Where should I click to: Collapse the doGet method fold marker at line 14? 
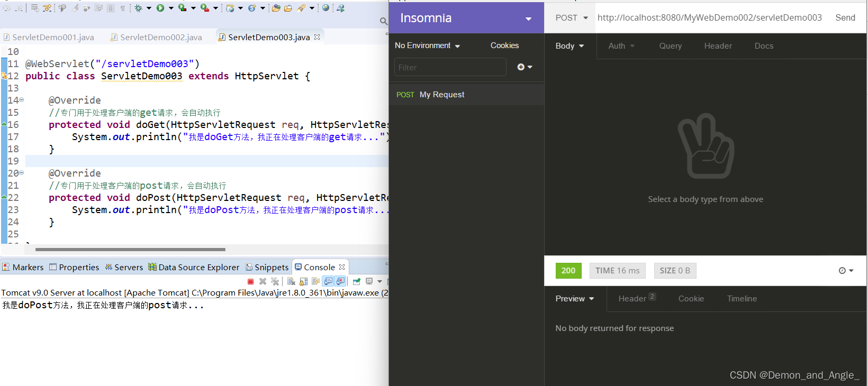21,99
